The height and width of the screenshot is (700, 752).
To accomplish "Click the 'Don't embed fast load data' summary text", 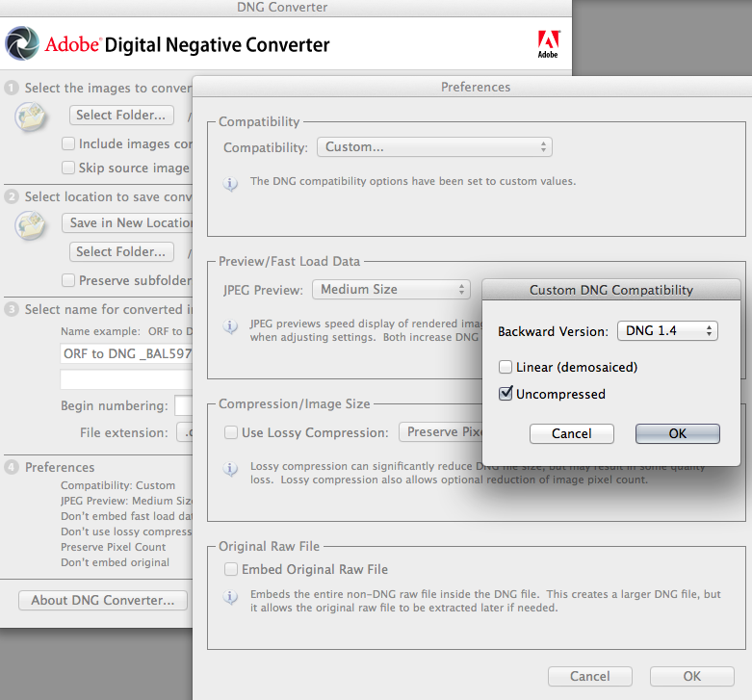I will click(x=126, y=516).
